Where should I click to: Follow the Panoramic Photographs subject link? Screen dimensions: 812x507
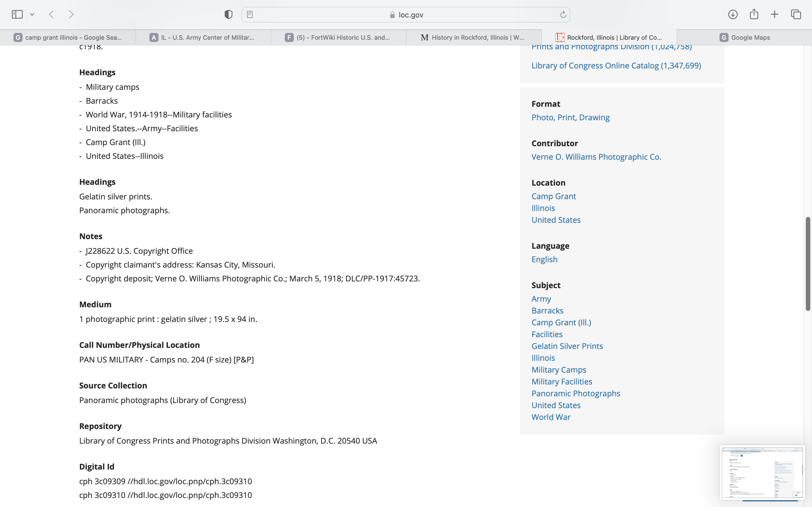pos(576,393)
